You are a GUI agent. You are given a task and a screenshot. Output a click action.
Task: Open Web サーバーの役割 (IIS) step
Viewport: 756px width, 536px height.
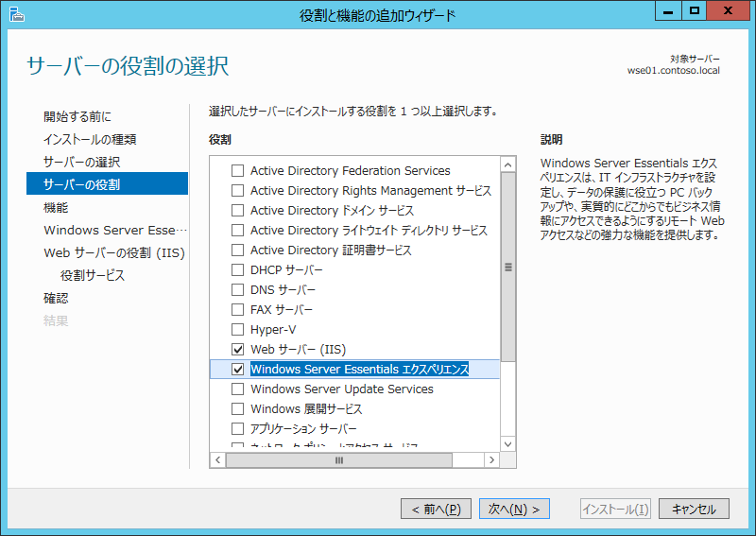(x=114, y=252)
